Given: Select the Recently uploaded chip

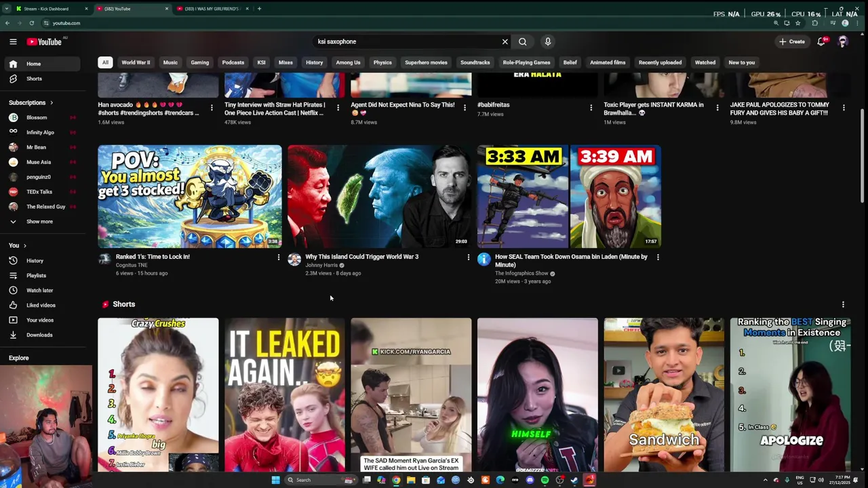Looking at the screenshot, I should [x=660, y=62].
